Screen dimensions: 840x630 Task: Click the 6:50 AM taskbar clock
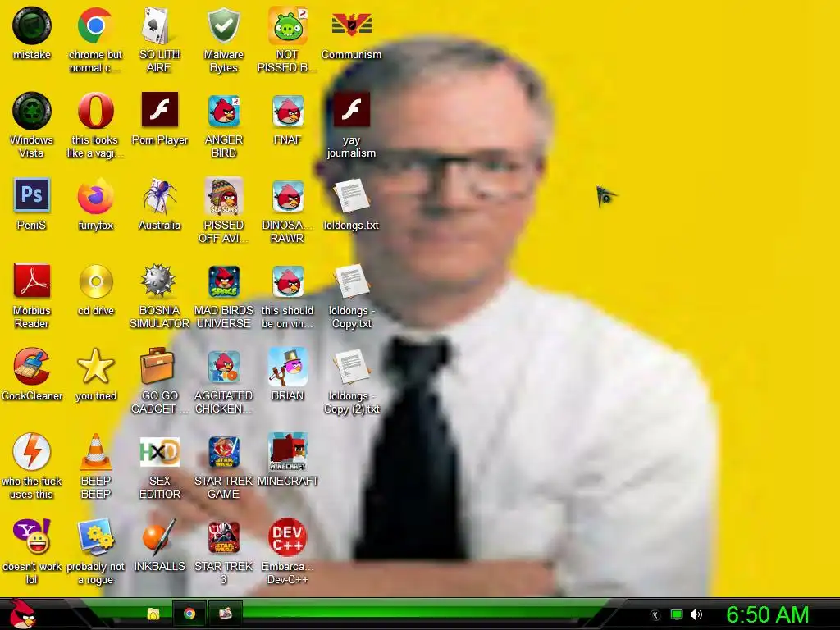768,615
